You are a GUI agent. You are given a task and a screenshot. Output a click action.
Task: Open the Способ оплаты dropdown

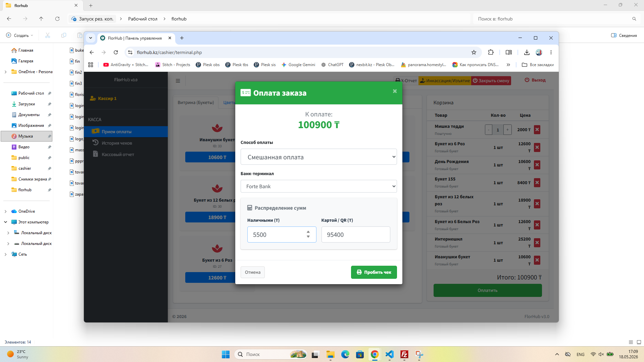[318, 157]
